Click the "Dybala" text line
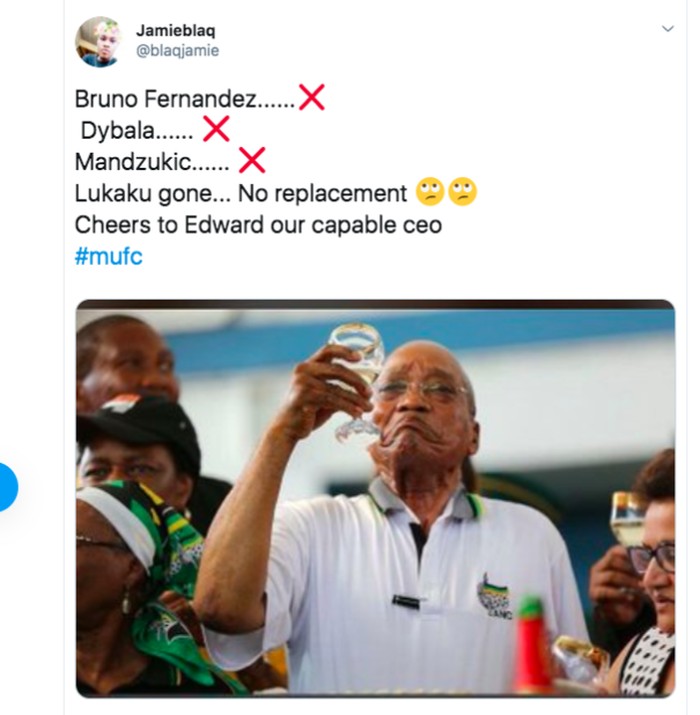 coord(118,131)
